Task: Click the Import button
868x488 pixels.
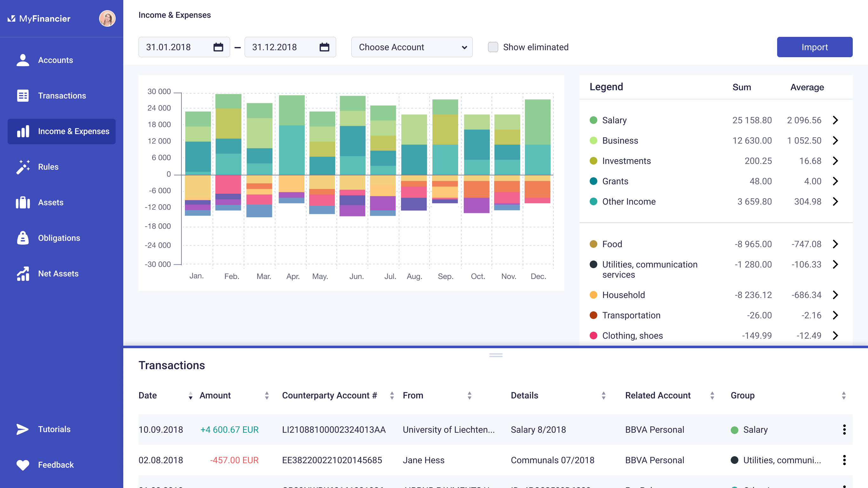Action: 814,47
